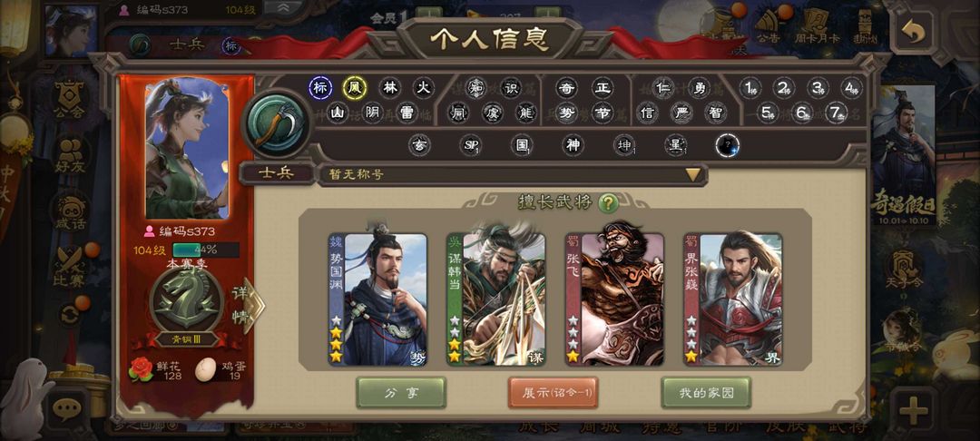Open the 暂无称号 title dropdown
The image size is (980, 441).
pyautogui.click(x=513, y=175)
